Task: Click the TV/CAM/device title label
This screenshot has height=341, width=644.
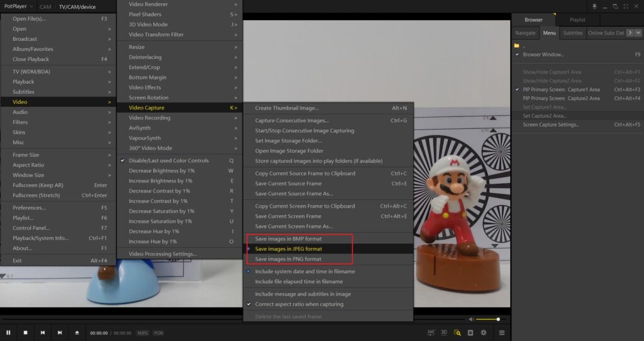Action: coord(77,7)
